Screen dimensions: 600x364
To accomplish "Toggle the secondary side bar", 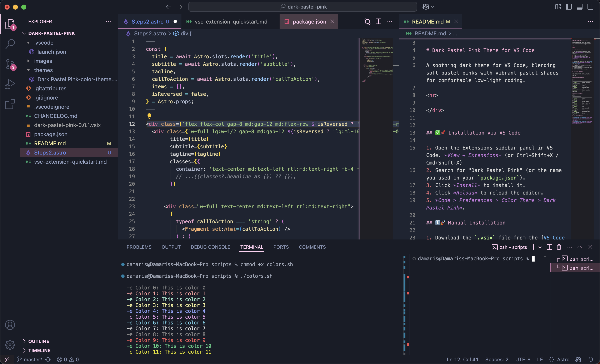I will click(590, 7).
